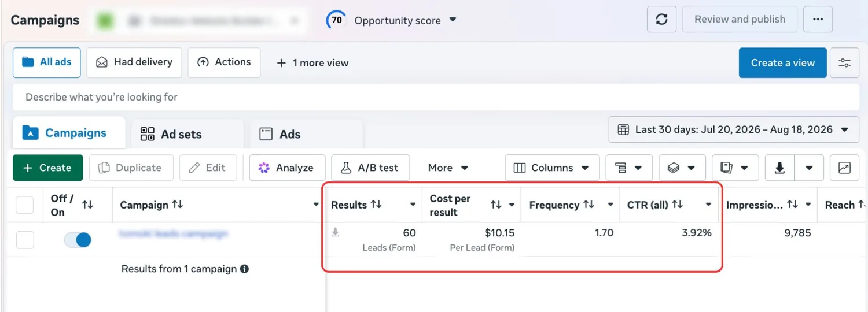
Task: Sort by CTR (all) arrows
Action: click(x=677, y=205)
